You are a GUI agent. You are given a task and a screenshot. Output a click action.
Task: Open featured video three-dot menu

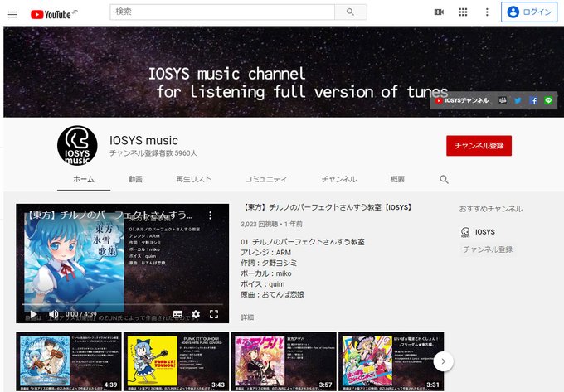pos(211,215)
